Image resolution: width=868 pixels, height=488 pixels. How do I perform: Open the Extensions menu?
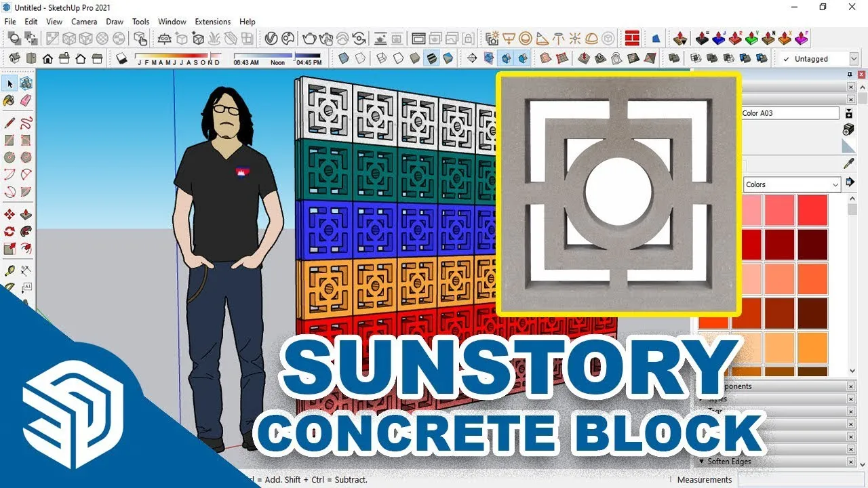[213, 22]
